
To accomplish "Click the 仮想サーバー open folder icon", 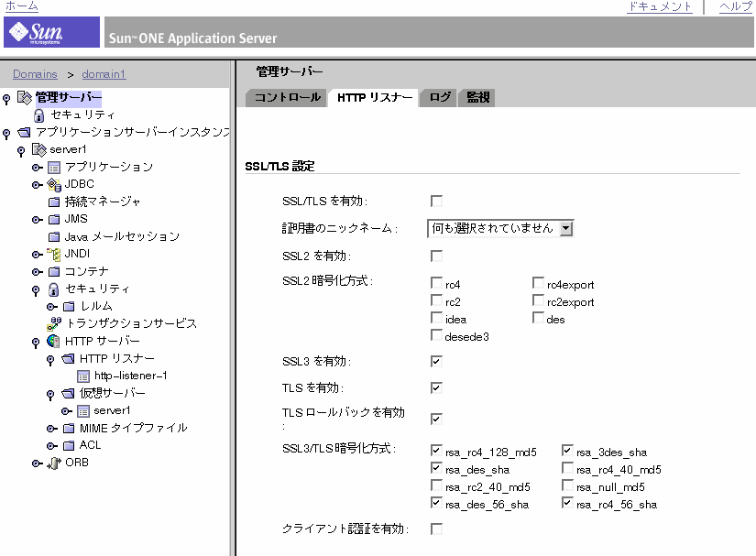I will 69,394.
